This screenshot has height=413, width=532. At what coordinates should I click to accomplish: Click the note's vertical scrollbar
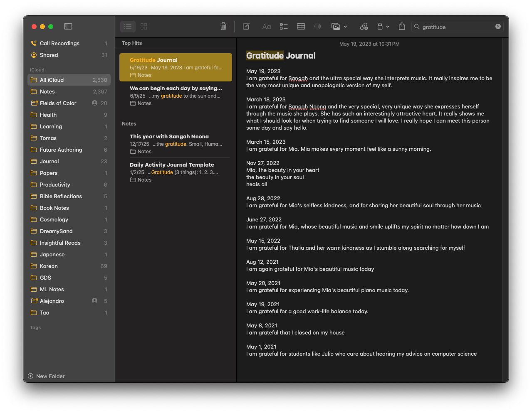pos(505,208)
